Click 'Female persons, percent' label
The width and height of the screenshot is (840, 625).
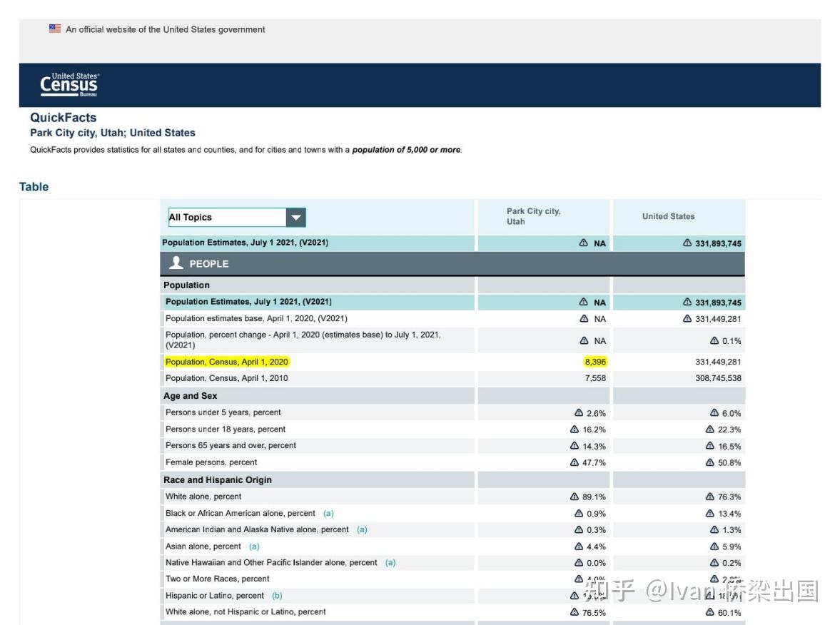coord(211,462)
